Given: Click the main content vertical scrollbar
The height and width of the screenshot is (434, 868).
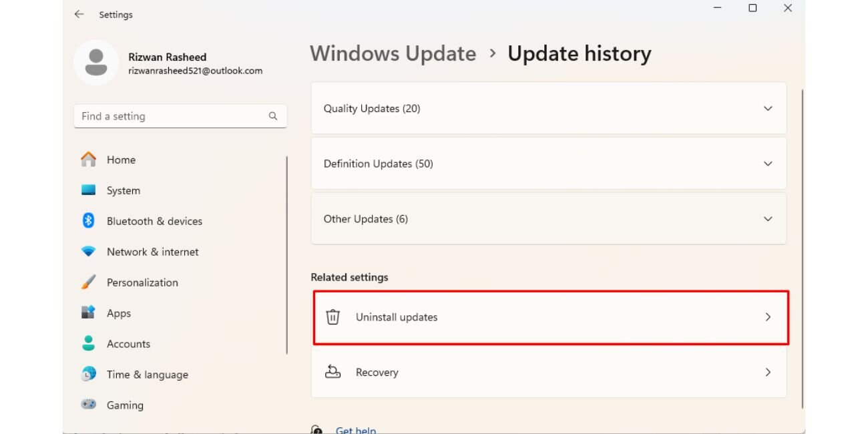Looking at the screenshot, I should coord(802,248).
